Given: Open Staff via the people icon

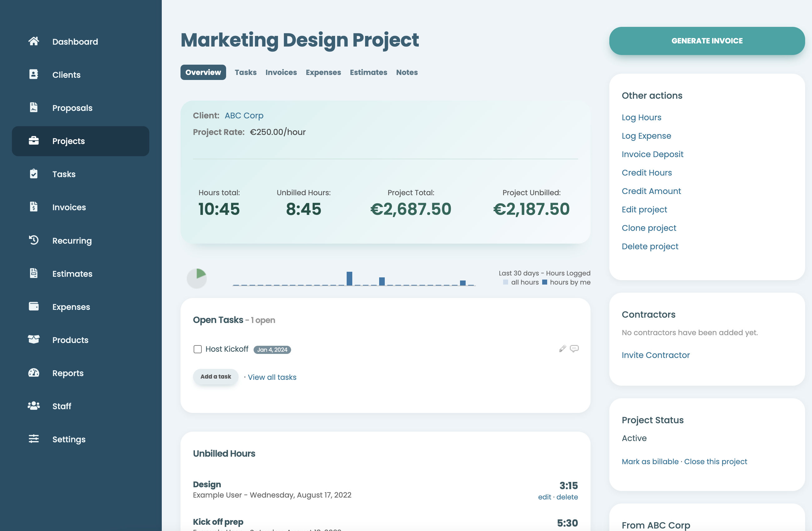Looking at the screenshot, I should point(33,406).
